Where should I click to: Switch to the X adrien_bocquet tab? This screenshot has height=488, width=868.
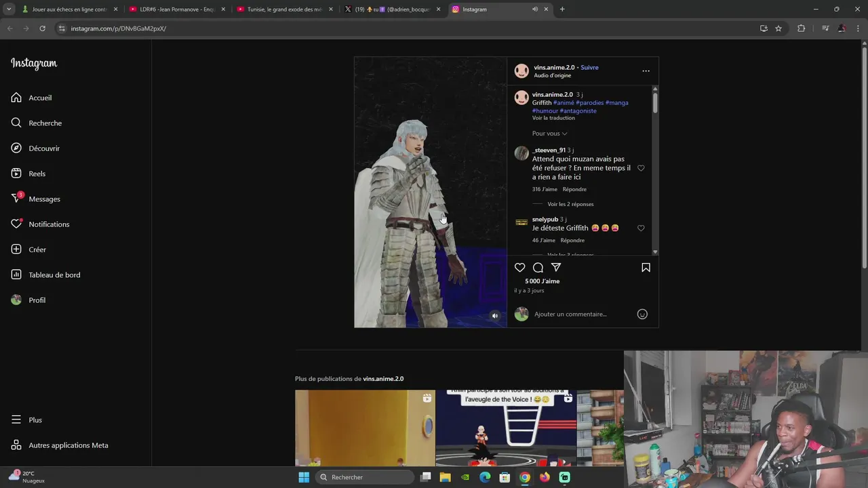(393, 9)
